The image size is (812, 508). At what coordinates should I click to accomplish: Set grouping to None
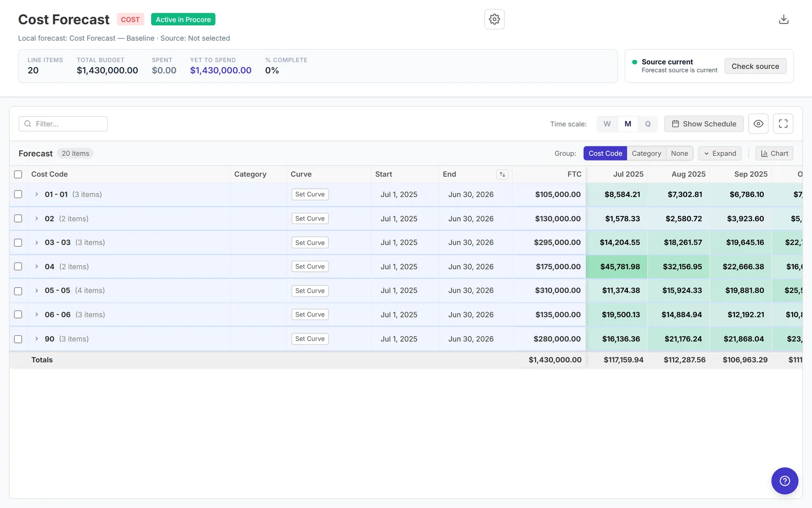[x=679, y=153]
